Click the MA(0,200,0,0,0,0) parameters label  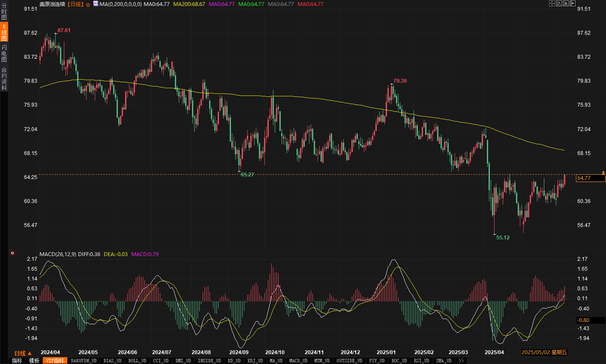pyautogui.click(x=120, y=4)
